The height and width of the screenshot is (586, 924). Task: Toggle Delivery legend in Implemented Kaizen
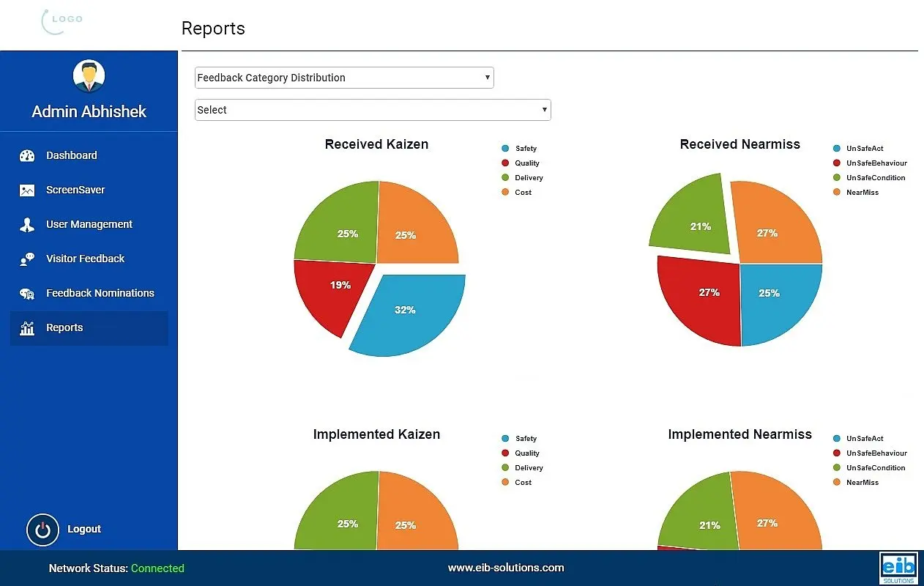[x=522, y=468]
